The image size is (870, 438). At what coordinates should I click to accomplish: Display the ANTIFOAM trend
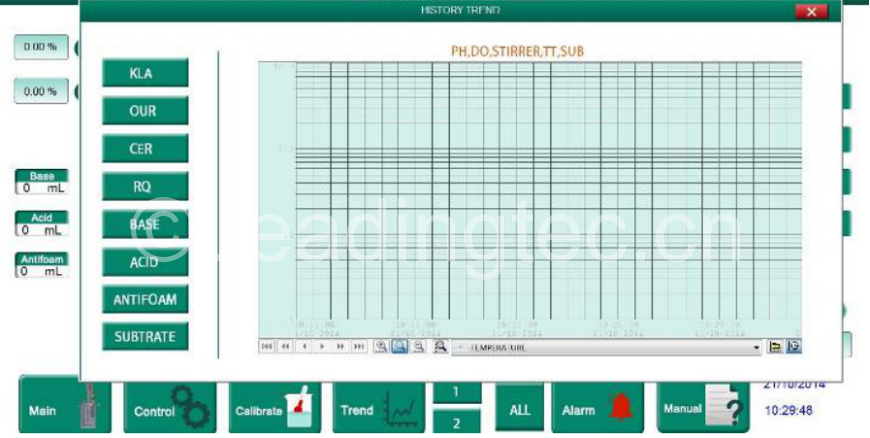point(144,299)
